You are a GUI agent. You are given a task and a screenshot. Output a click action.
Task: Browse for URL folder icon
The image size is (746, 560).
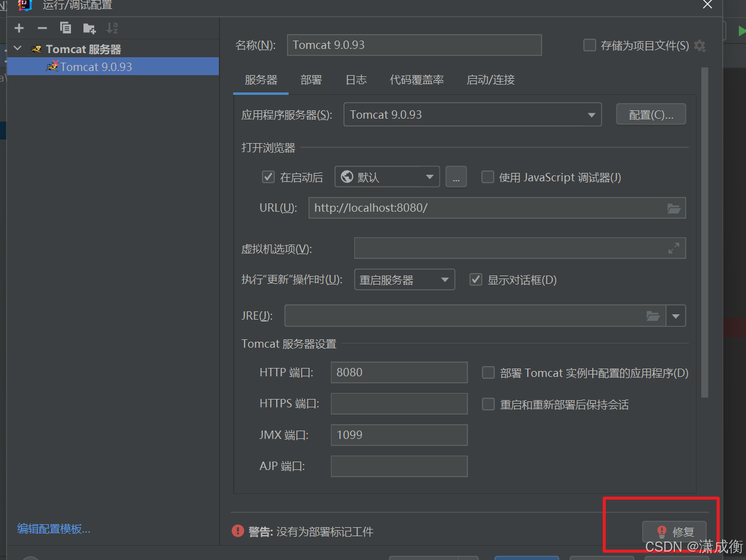point(673,208)
